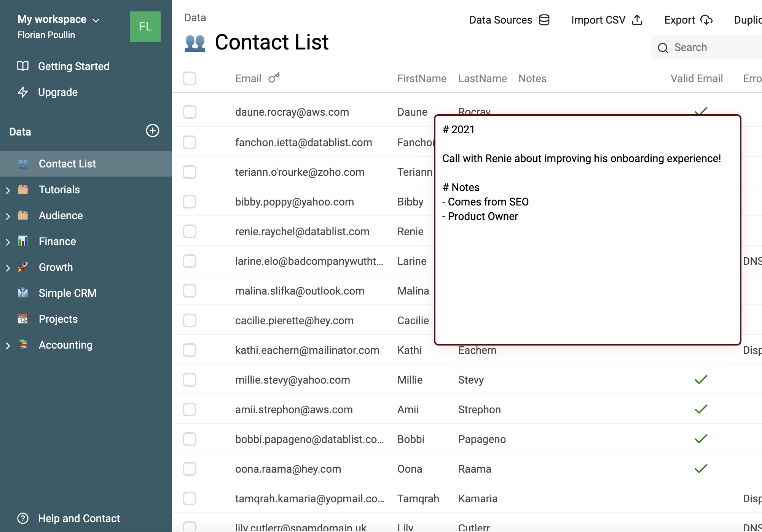762x532 pixels.
Task: Click the Help and Contact question icon
Action: 23,518
